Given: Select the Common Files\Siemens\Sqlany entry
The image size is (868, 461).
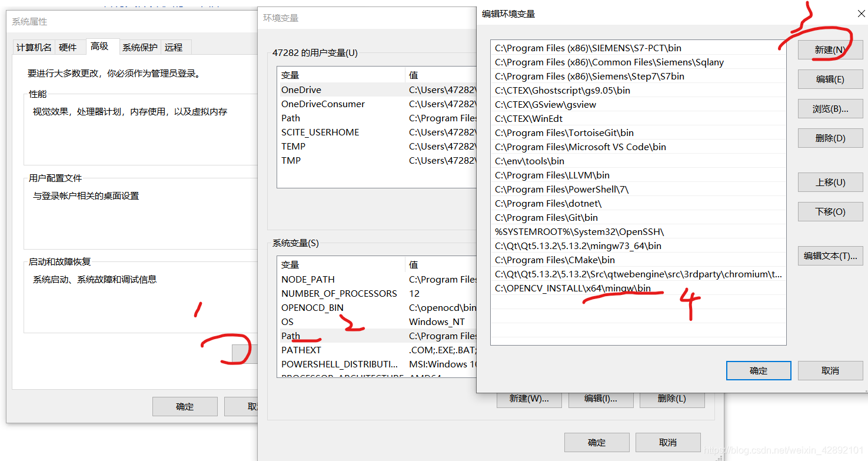Looking at the screenshot, I should coord(638,62).
